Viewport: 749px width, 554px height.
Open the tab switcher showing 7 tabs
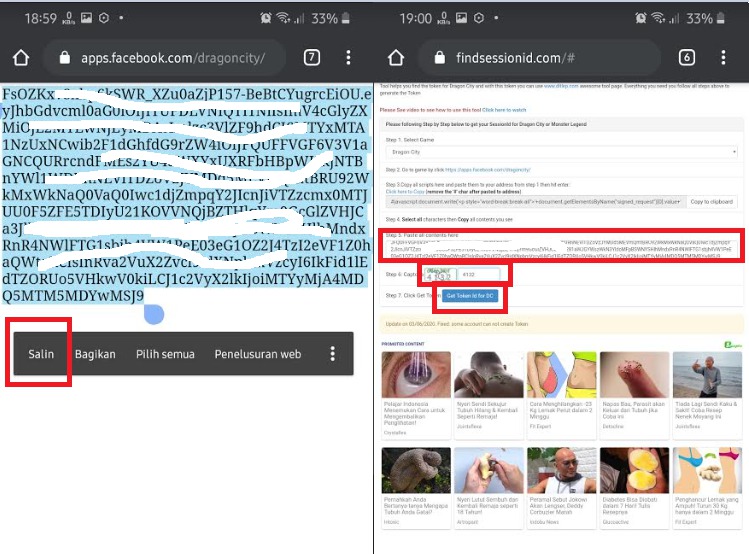pos(311,58)
